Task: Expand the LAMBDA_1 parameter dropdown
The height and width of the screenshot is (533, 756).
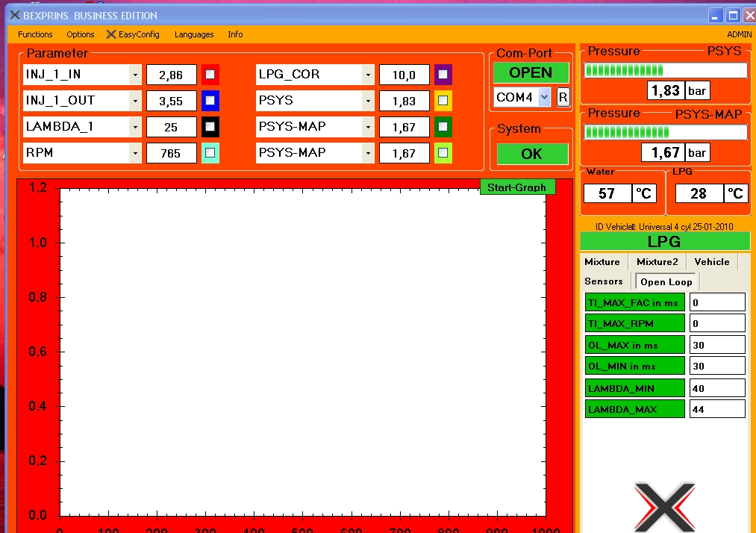Action: tap(135, 127)
